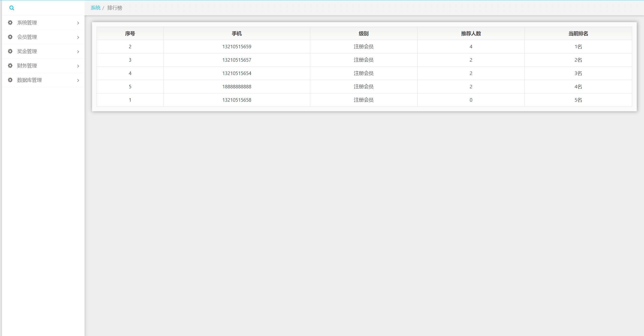Click the 排行榜 breadcrumb text
Image resolution: width=644 pixels, height=336 pixels.
(115, 8)
